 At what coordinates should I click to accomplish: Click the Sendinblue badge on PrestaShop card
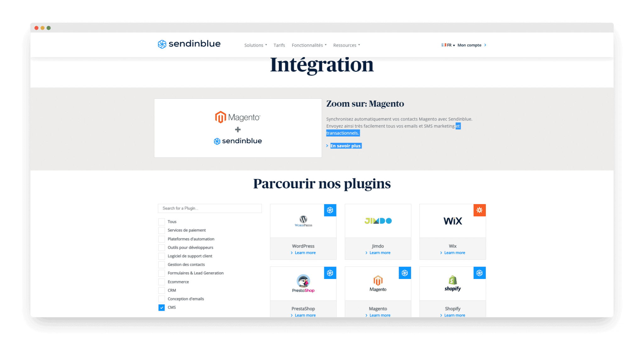(x=330, y=273)
